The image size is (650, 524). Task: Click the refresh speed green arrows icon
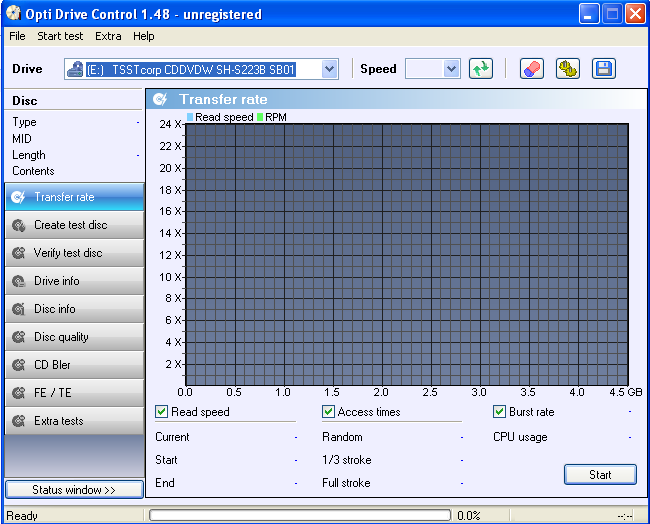point(481,69)
